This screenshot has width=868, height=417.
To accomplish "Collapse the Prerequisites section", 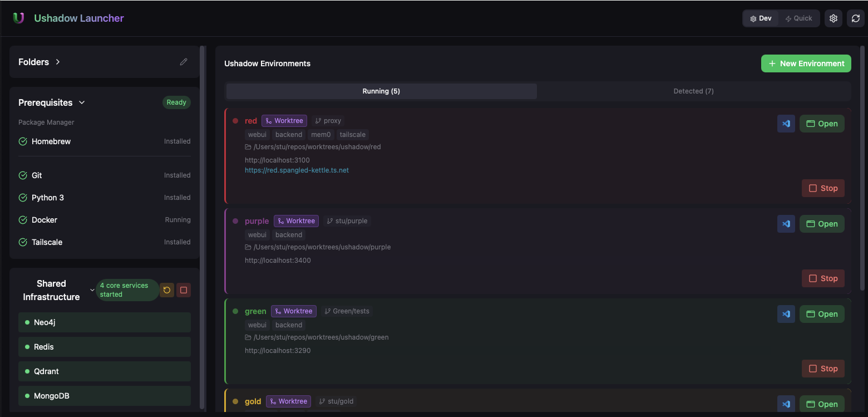I will (x=81, y=102).
